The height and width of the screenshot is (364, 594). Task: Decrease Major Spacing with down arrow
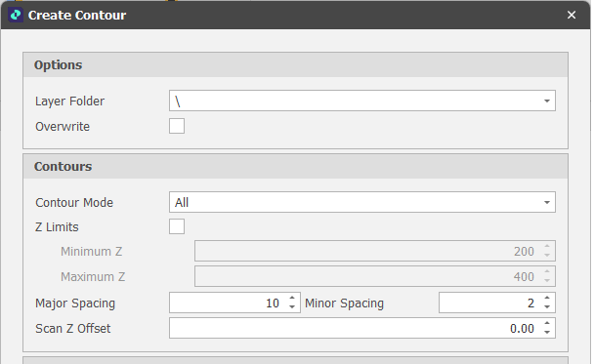pyautogui.click(x=292, y=306)
